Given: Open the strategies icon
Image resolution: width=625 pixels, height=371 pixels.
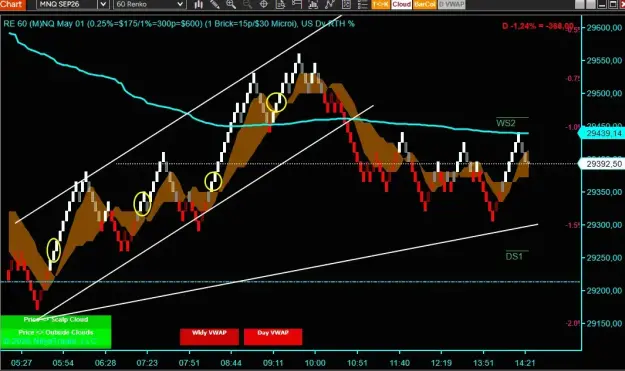Looking at the screenshot, I should [346, 4].
